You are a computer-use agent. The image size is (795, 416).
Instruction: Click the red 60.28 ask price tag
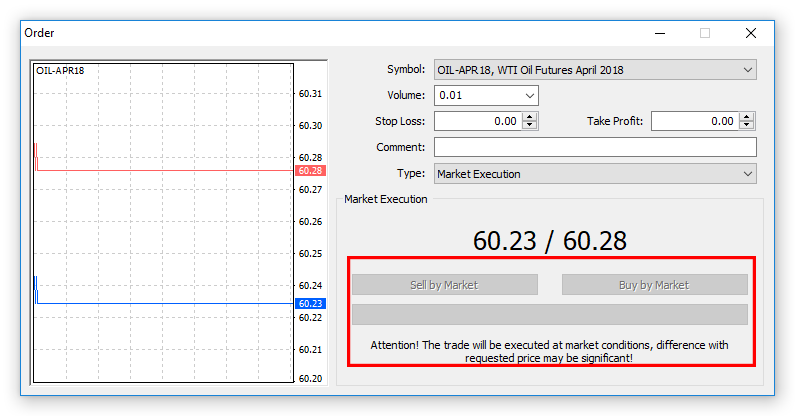coord(310,170)
